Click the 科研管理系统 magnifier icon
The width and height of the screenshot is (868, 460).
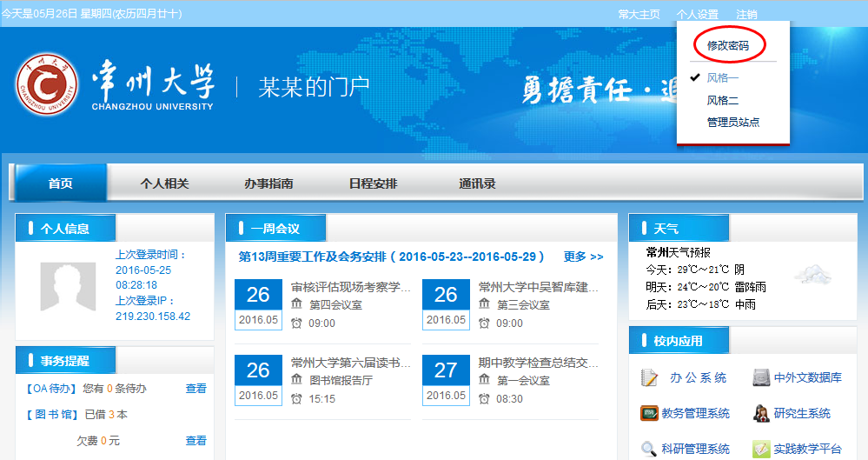[649, 449]
